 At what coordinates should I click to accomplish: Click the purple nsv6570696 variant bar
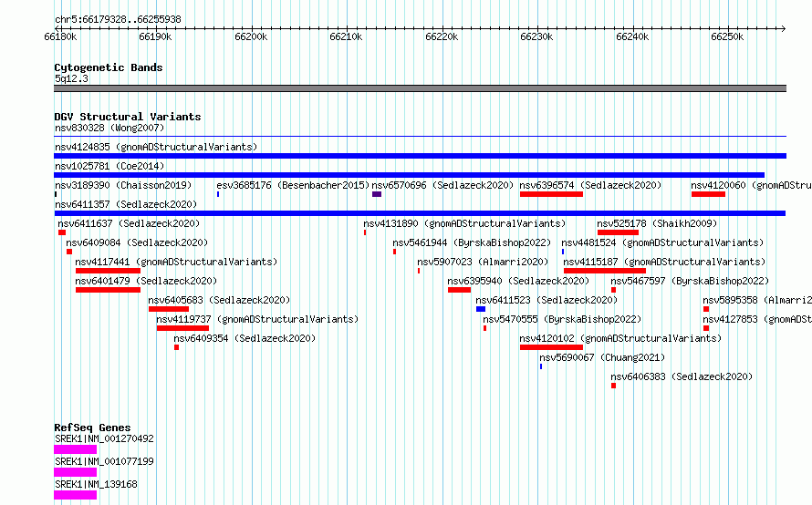377,194
